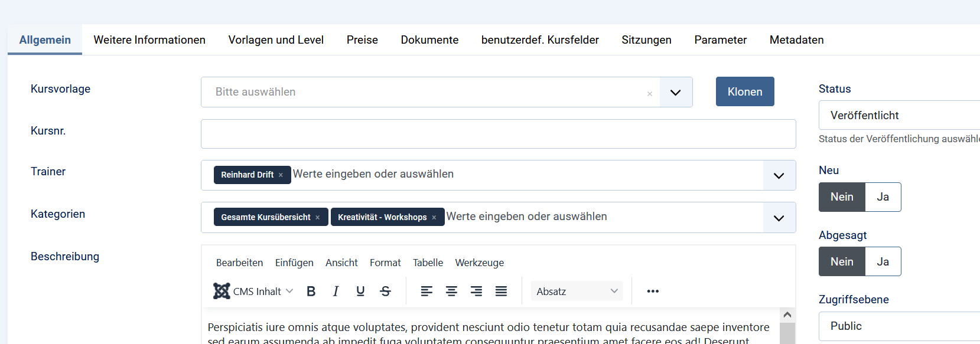Open the Absatz paragraph format dropdown
The width and height of the screenshot is (980, 344).
[x=577, y=291]
